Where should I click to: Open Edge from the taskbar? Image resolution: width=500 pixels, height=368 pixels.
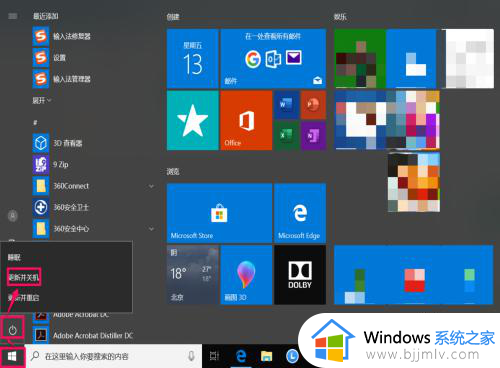(x=241, y=356)
